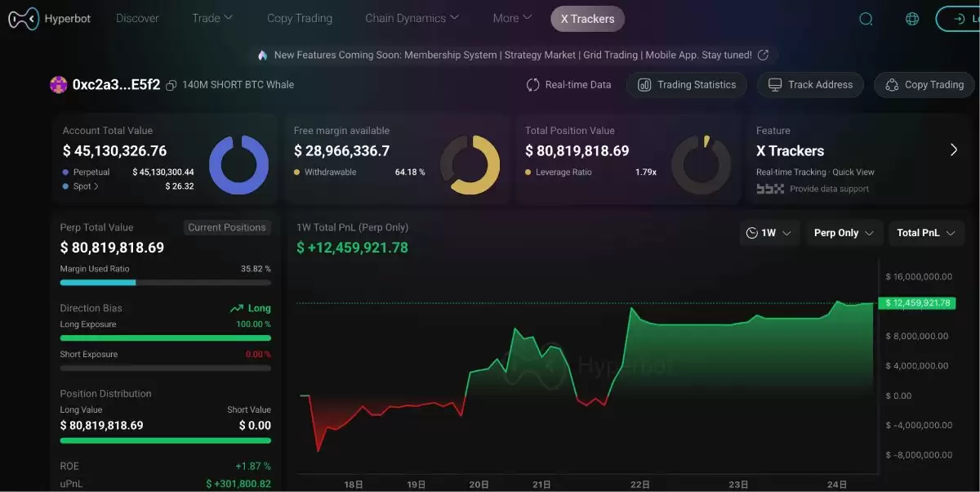The width and height of the screenshot is (980, 492).
Task: Select the X Trackers nav item
Action: (x=587, y=18)
